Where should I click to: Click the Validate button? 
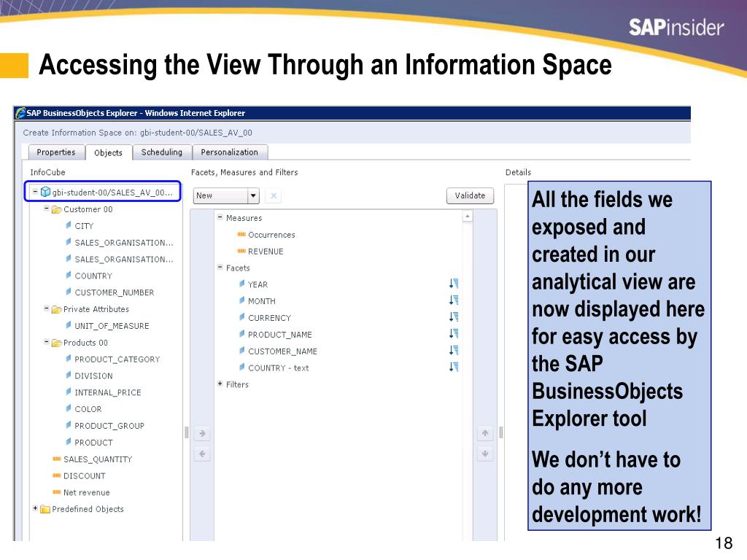point(470,195)
